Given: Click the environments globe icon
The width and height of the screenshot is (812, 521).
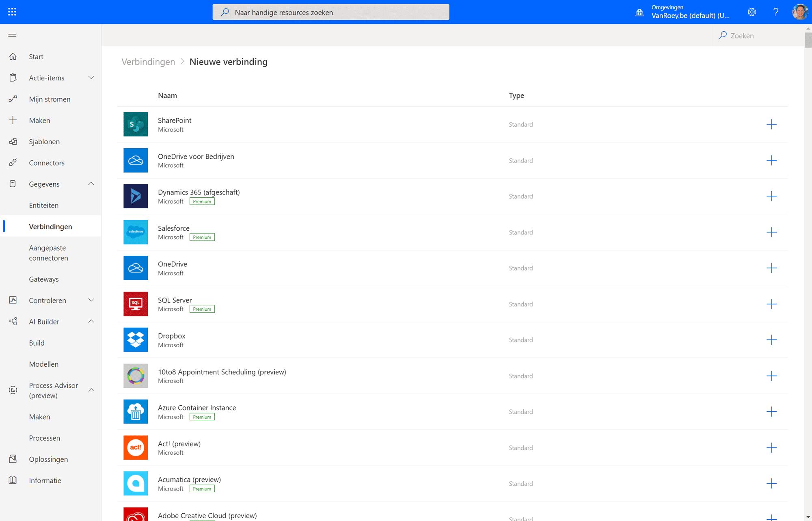Looking at the screenshot, I should point(639,13).
